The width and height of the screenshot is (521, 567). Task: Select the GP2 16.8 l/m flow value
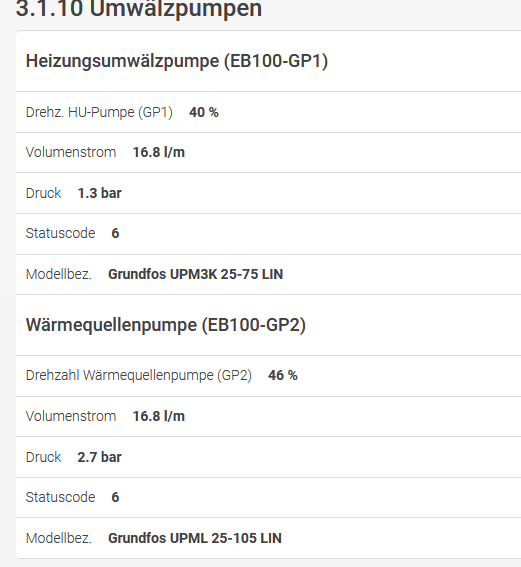(159, 416)
